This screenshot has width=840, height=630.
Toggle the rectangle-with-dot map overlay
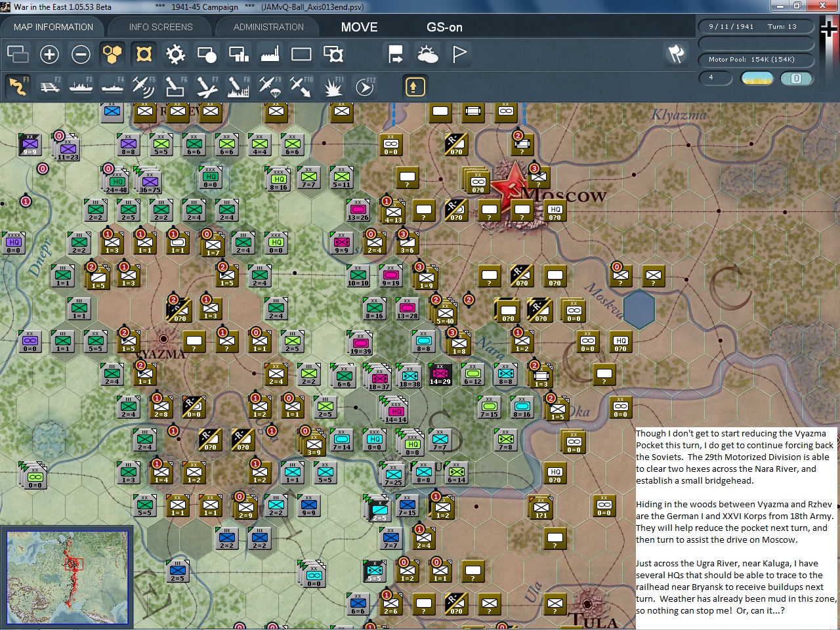(207, 54)
